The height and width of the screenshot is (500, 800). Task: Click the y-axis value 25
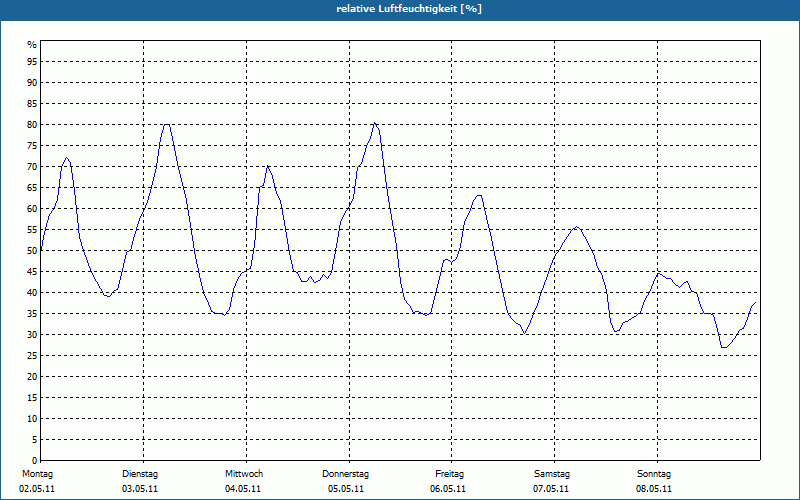(x=32, y=356)
